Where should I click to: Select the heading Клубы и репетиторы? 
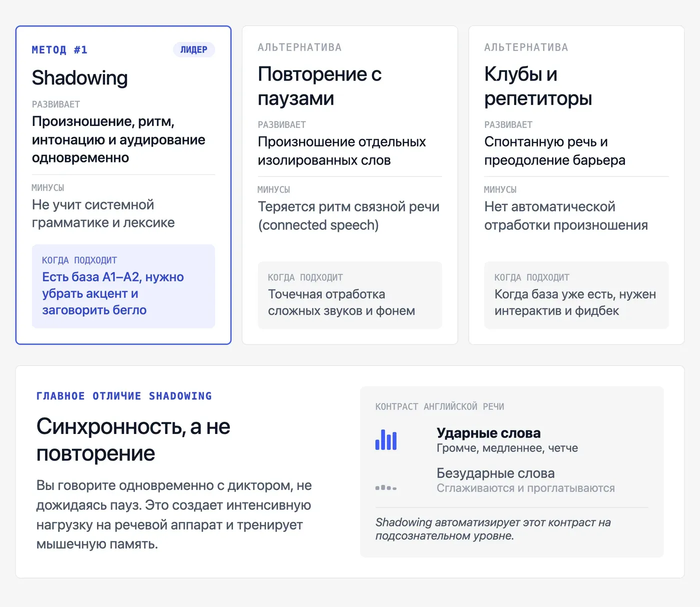coord(538,86)
